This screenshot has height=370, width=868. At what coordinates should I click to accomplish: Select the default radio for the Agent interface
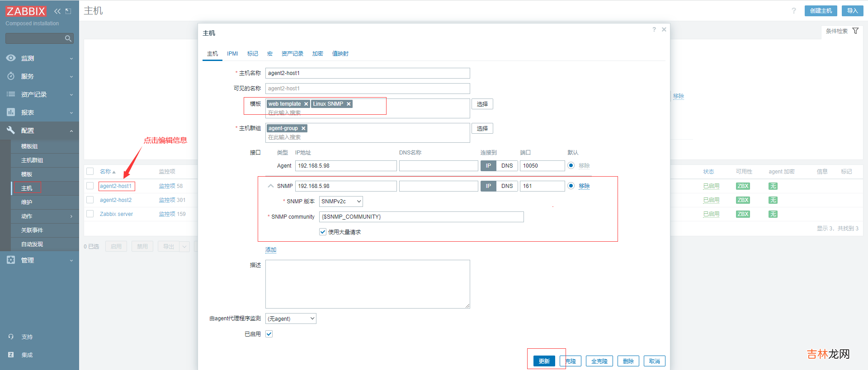pos(571,165)
